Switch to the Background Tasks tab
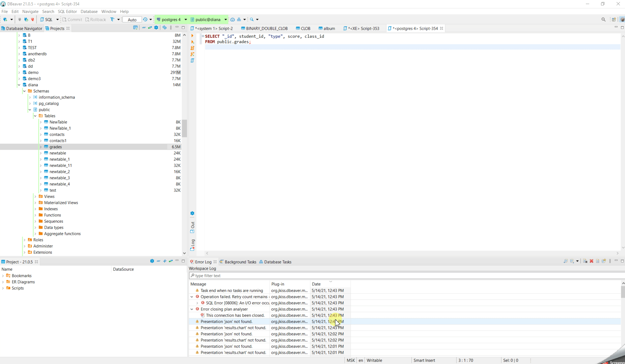This screenshot has width=625, height=364. (x=240, y=262)
